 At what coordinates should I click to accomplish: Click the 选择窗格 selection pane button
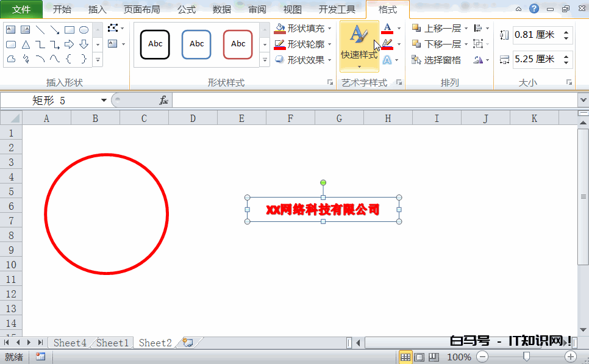[437, 60]
